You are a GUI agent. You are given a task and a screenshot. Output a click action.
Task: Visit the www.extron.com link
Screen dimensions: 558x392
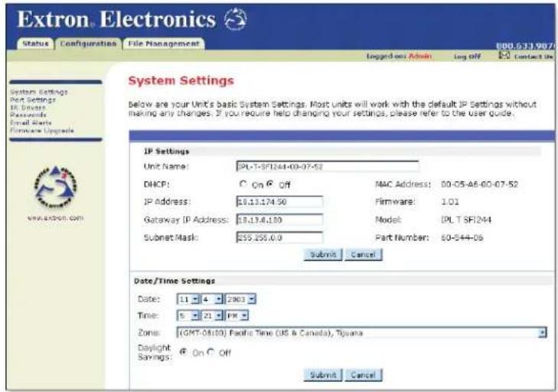pyautogui.click(x=56, y=217)
